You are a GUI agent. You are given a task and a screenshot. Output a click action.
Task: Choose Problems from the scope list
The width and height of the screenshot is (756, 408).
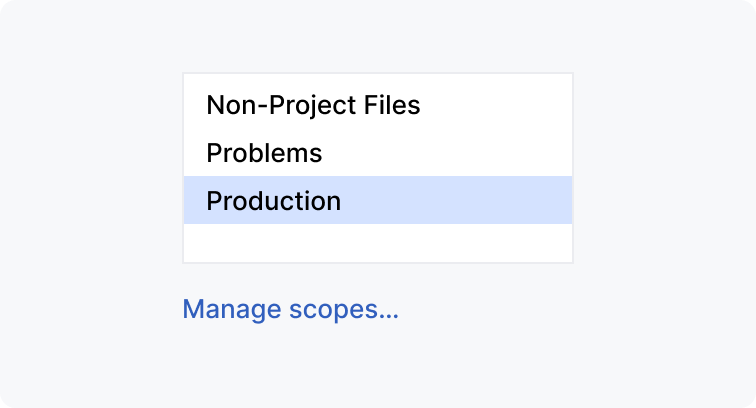[x=264, y=153]
